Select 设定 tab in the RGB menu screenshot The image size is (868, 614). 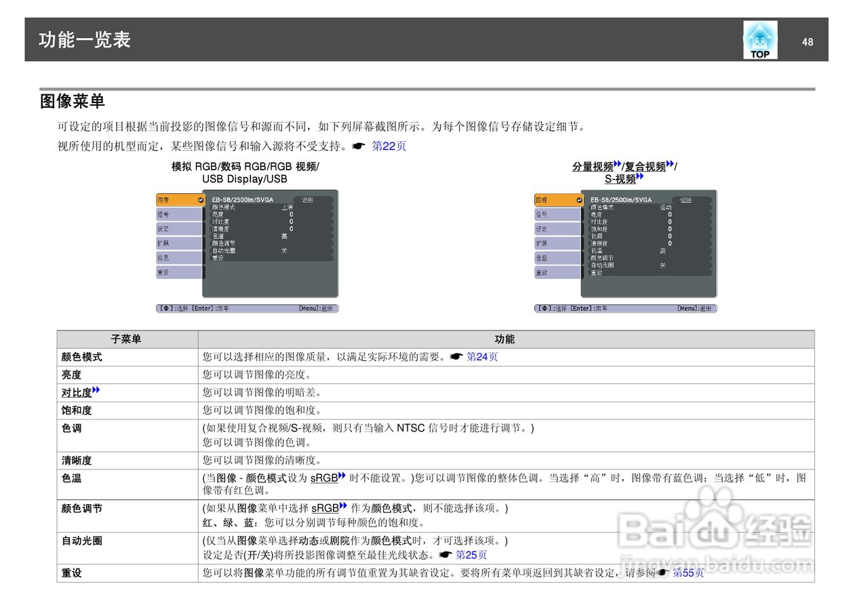pos(180,229)
